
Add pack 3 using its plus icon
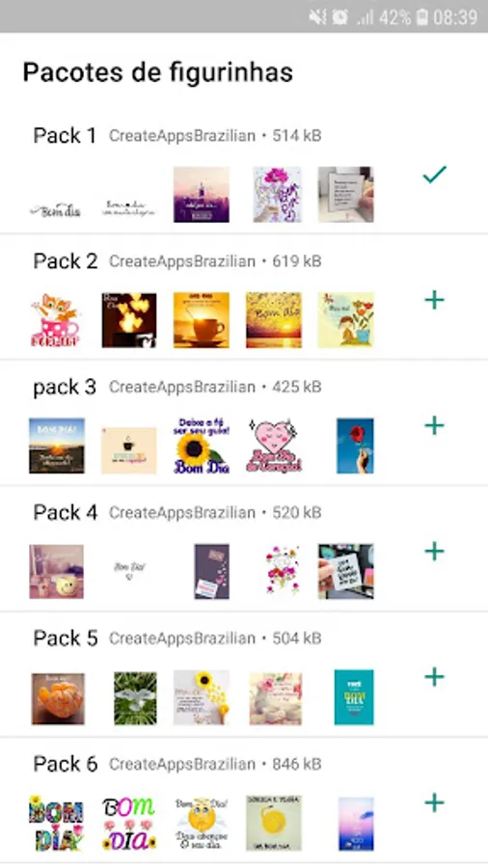pos(434,425)
